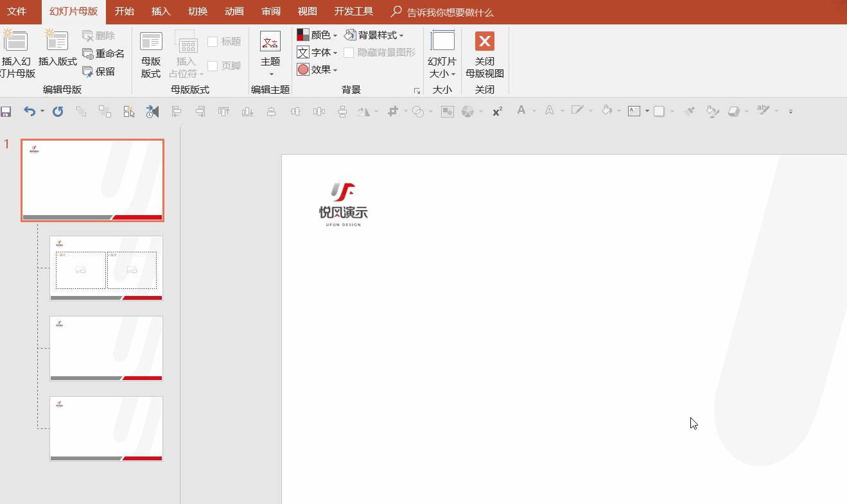Open the 背景 group dialog launcher
Screen dimensions: 847x504
(x=417, y=91)
